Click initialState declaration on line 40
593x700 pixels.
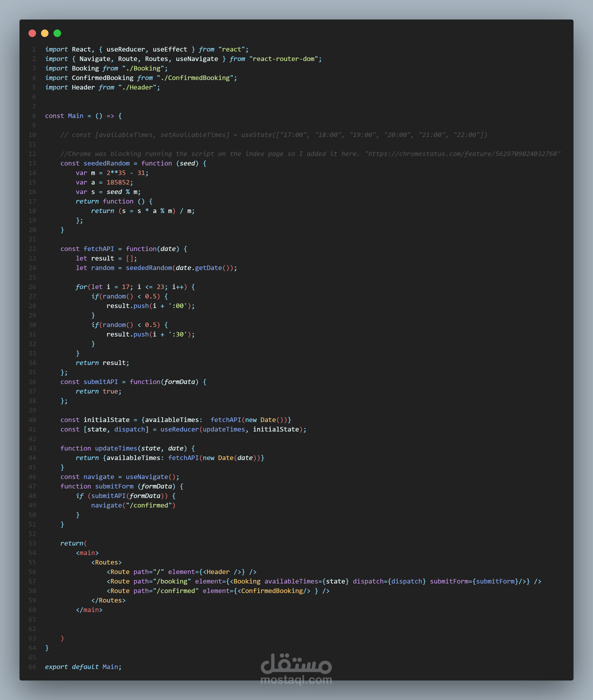pyautogui.click(x=176, y=420)
